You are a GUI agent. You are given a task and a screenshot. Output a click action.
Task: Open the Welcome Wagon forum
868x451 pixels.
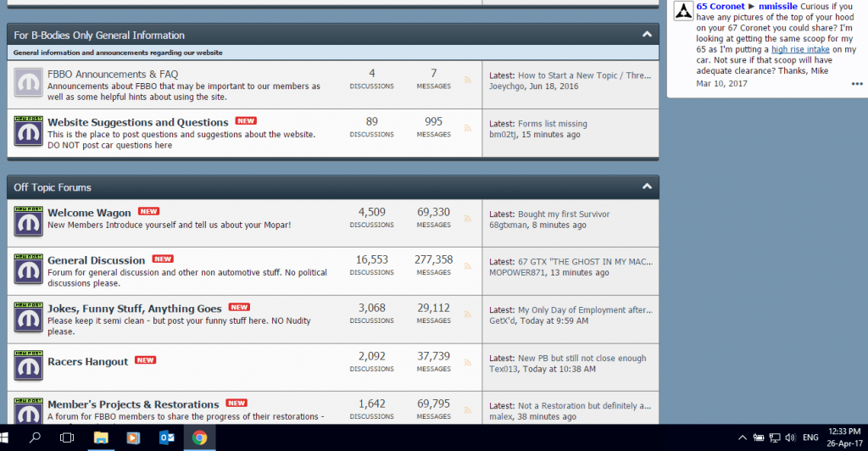(x=89, y=213)
